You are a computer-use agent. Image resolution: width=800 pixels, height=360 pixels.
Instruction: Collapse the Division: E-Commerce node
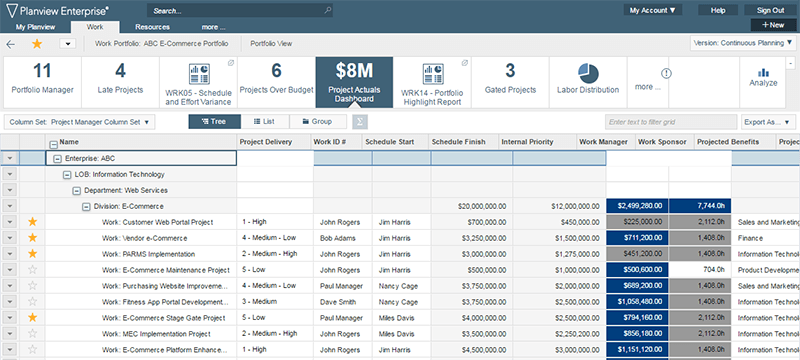pos(86,207)
